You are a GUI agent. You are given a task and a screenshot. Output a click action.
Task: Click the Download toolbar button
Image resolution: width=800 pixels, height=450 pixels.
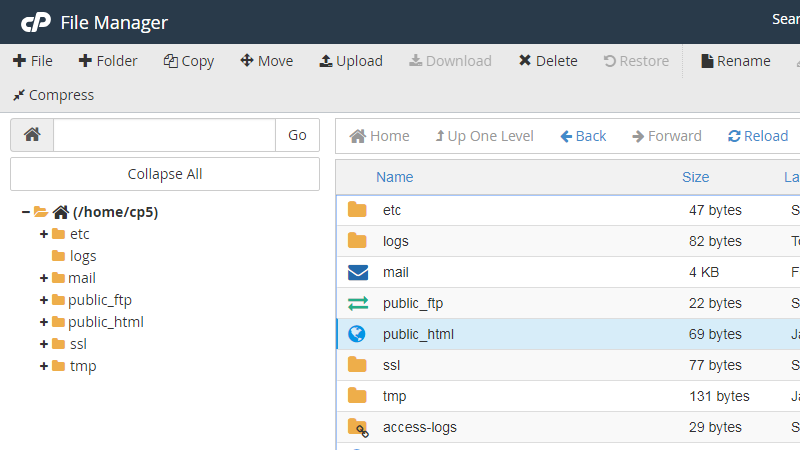pos(451,61)
